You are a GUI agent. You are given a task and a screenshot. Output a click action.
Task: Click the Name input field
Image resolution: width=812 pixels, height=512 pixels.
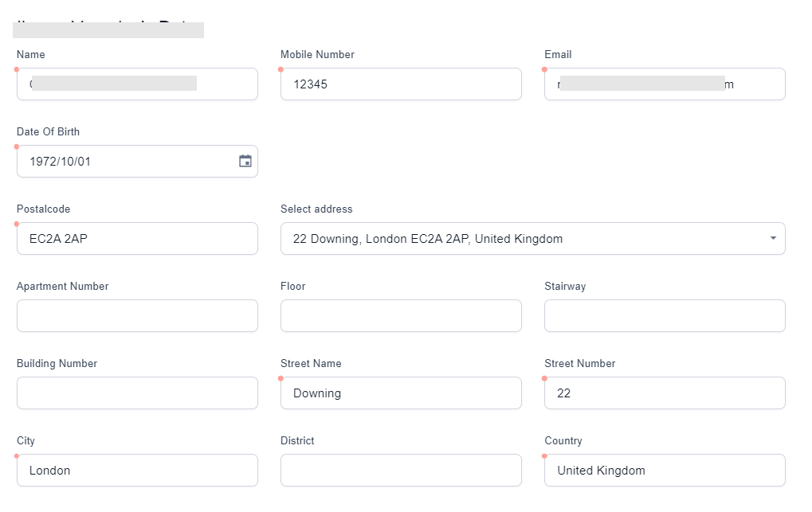click(x=137, y=84)
